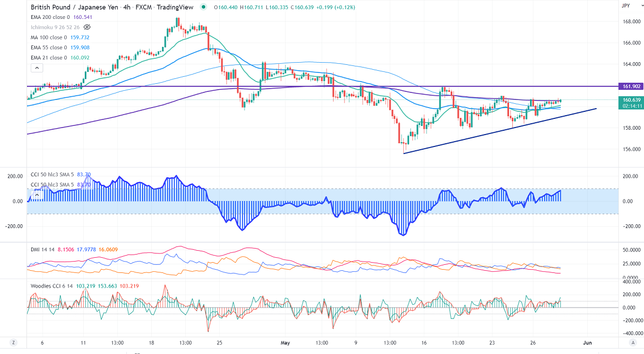Select the EMA 200 close 0 legend

tap(51, 17)
